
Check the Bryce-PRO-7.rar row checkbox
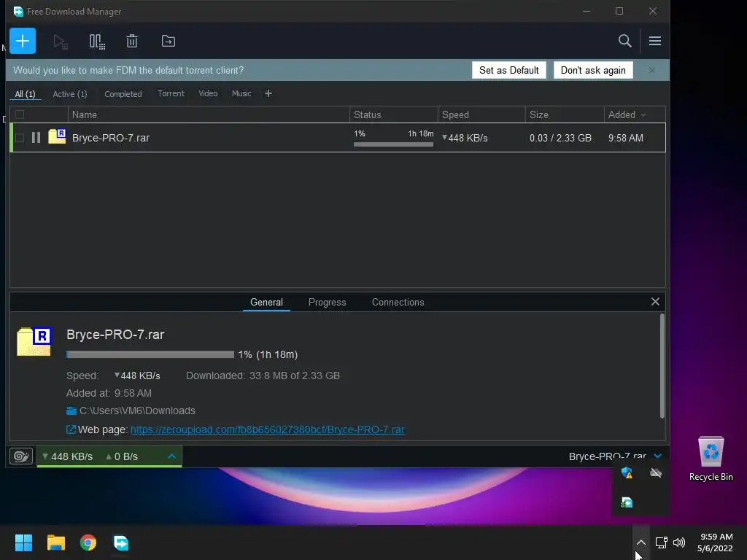click(20, 138)
